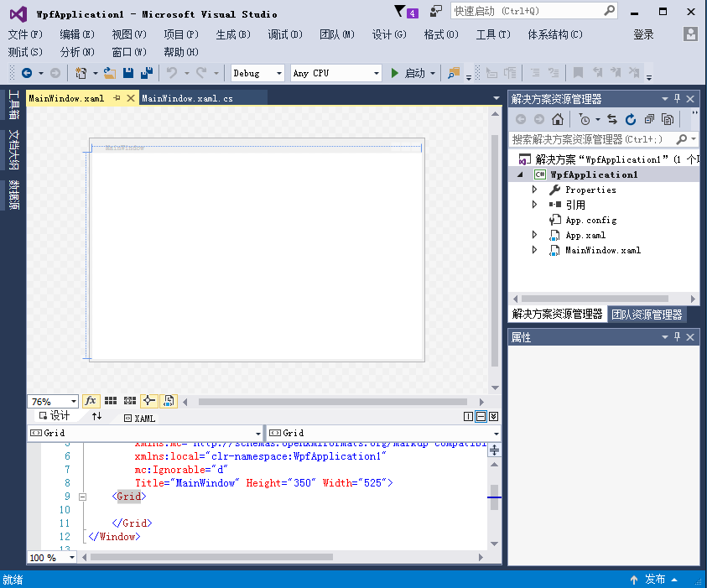Switch to the 团队资源管理器 tab
The image size is (707, 588).
(x=647, y=315)
